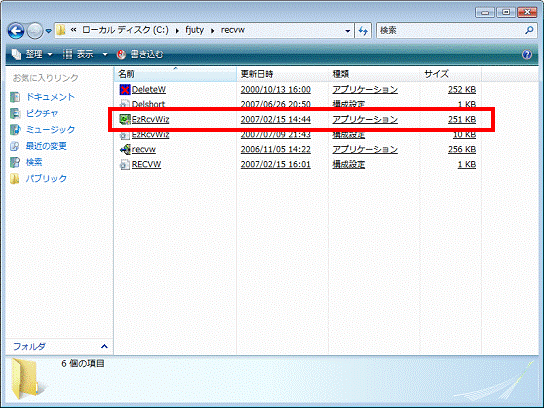Sort by サイズ column header
The width and height of the screenshot is (544, 408).
[x=450, y=74]
